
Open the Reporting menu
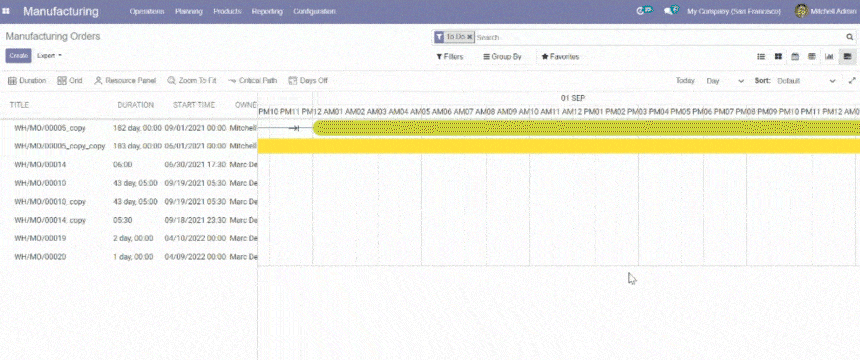click(267, 12)
